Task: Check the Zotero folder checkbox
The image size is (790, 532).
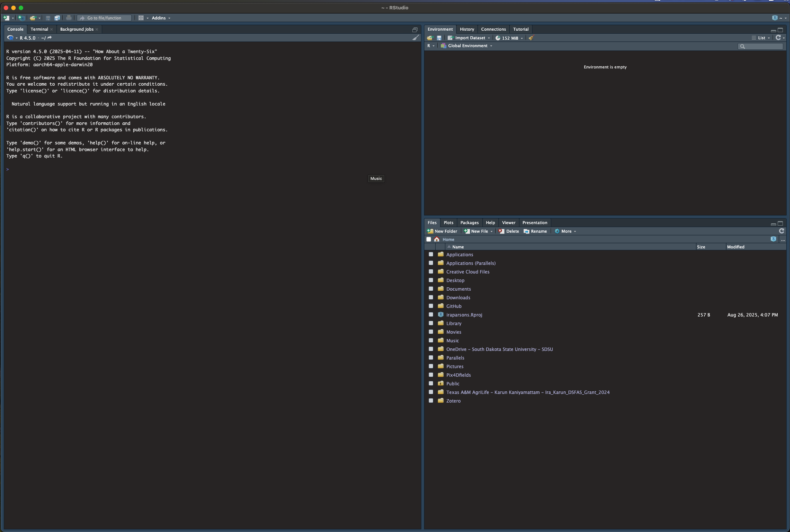Action: pyautogui.click(x=431, y=401)
